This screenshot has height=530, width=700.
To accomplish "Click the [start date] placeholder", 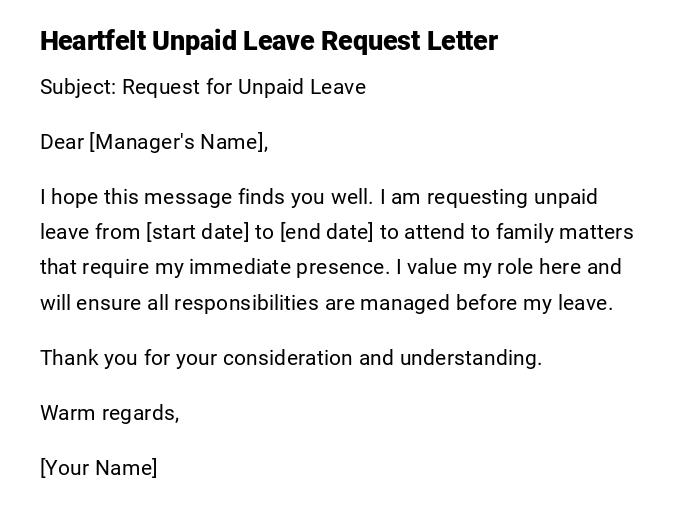I will pyautogui.click(x=198, y=232).
